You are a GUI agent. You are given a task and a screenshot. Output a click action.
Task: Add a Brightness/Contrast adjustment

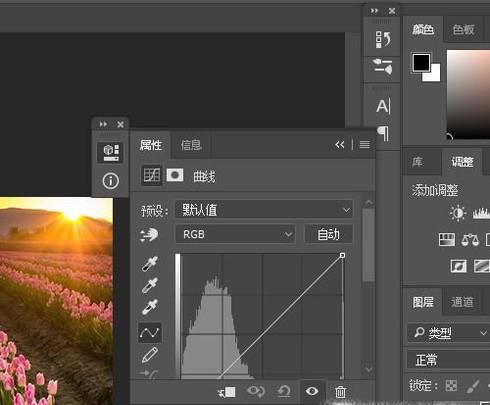coord(458,213)
